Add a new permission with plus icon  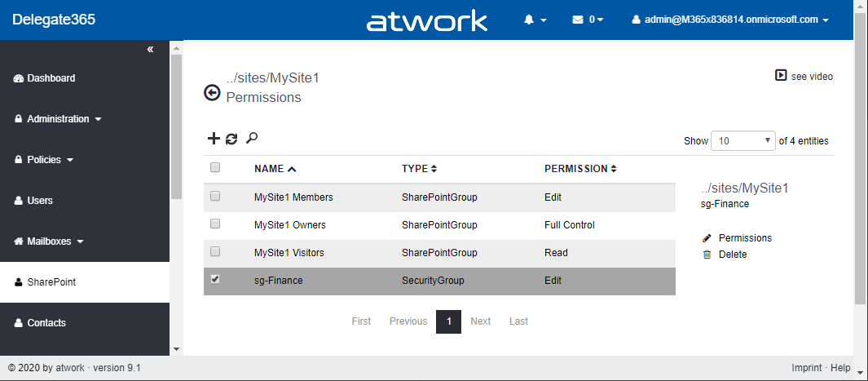(x=214, y=139)
